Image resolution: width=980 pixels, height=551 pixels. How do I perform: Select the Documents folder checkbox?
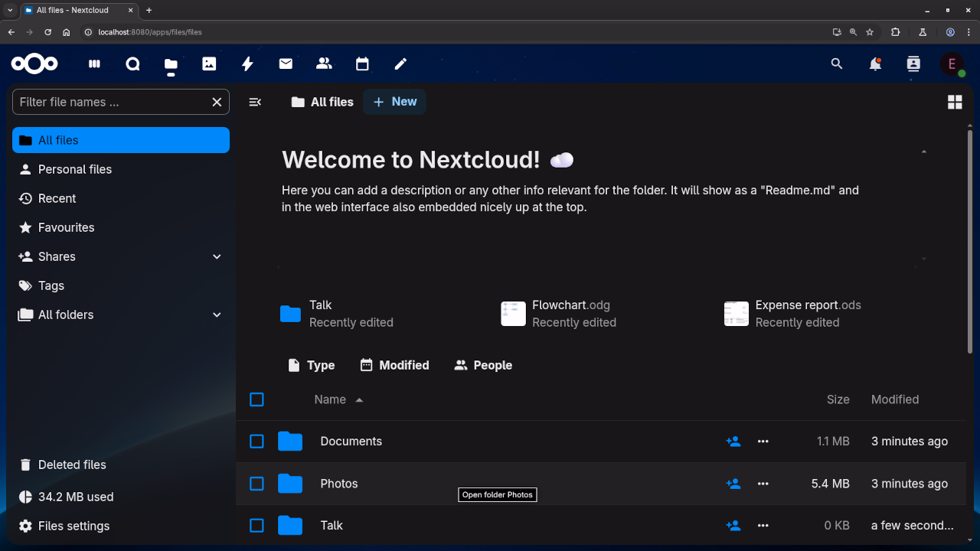coord(256,442)
